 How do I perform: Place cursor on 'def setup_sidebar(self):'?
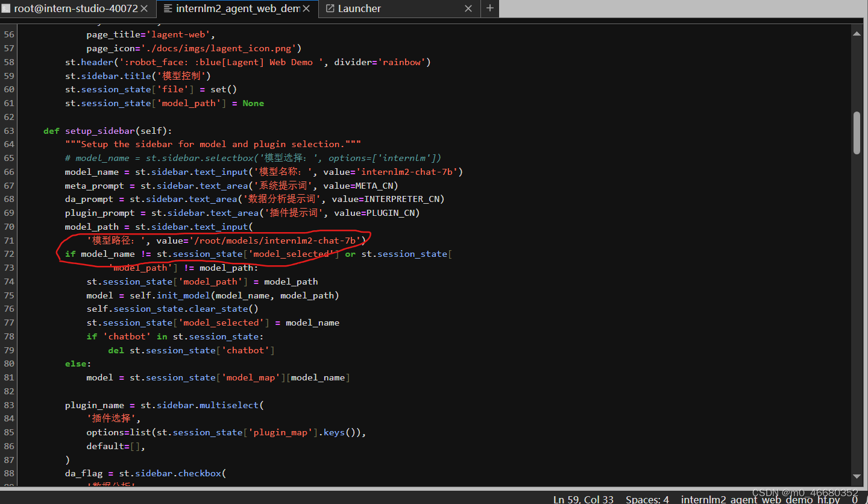(107, 131)
